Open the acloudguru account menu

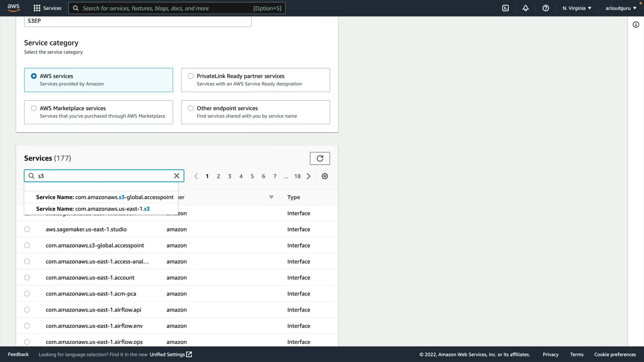[x=621, y=8]
